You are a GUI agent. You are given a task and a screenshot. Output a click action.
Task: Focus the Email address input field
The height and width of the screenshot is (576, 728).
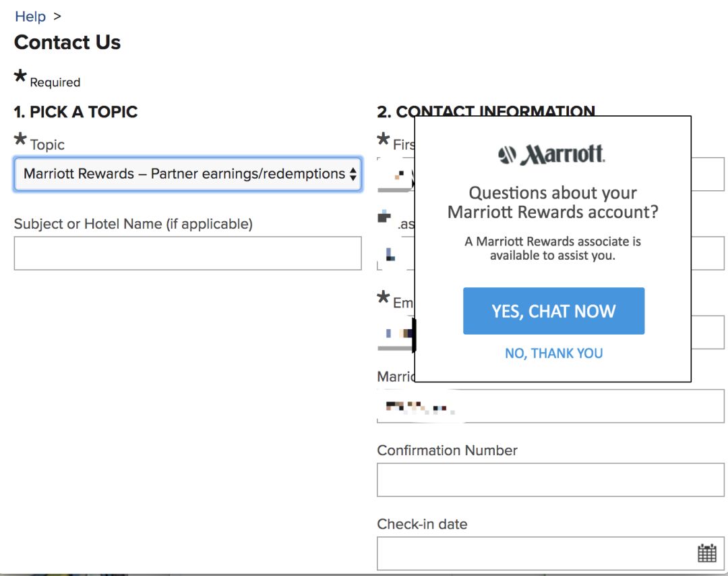coord(708,333)
